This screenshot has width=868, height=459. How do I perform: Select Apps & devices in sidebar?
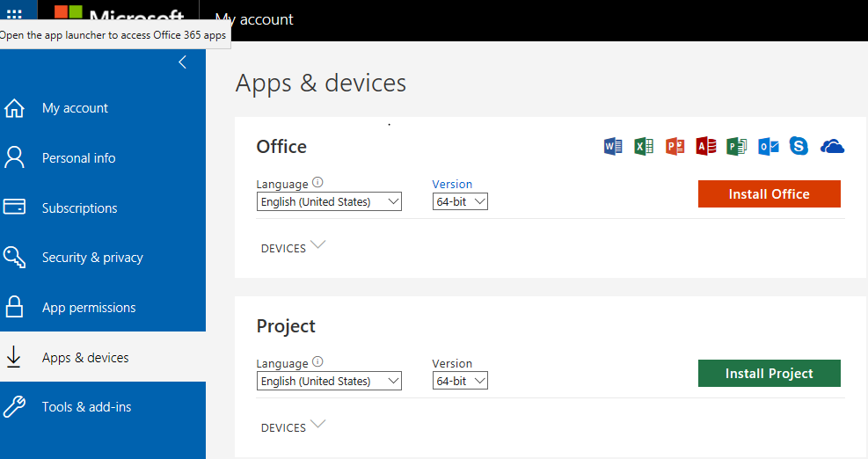tap(103, 357)
